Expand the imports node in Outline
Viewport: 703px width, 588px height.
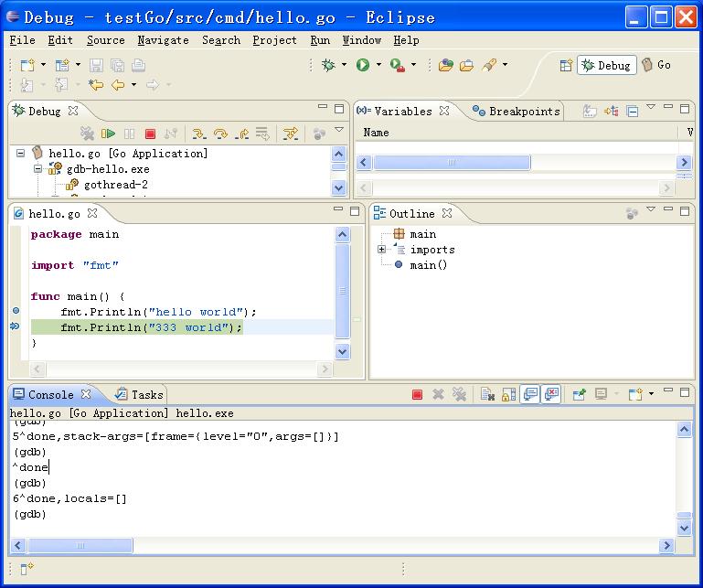pos(382,250)
